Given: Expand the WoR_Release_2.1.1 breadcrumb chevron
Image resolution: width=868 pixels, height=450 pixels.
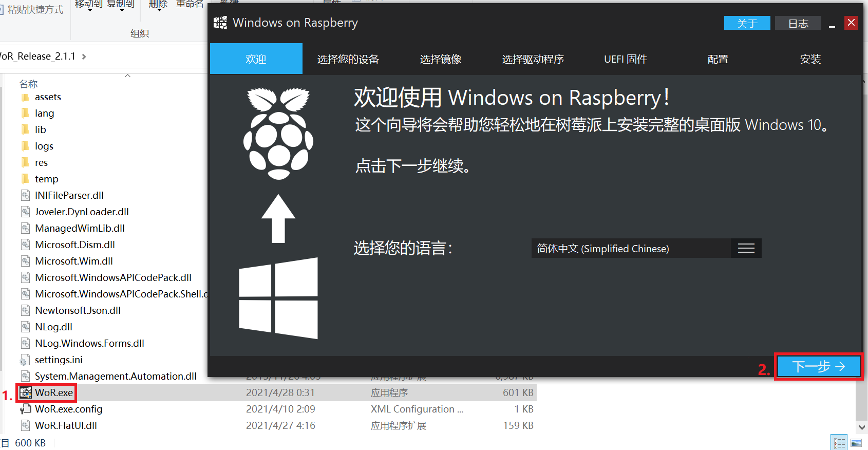Looking at the screenshot, I should click(x=84, y=57).
